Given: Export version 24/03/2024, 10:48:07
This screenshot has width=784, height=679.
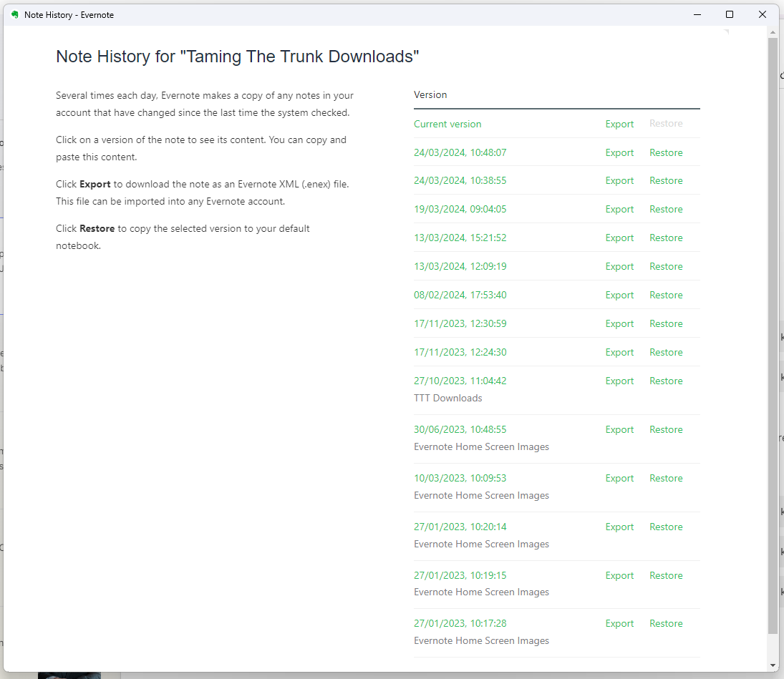Looking at the screenshot, I should coord(619,152).
